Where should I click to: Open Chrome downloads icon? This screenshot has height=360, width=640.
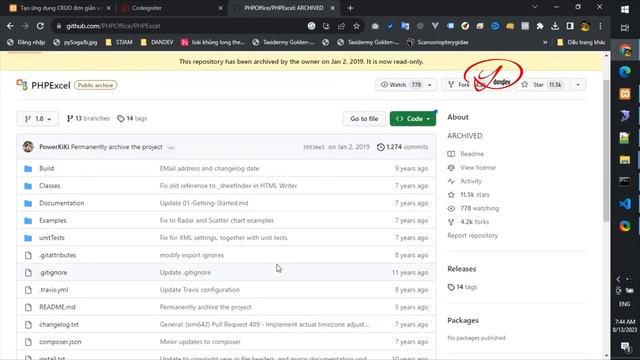[555, 26]
